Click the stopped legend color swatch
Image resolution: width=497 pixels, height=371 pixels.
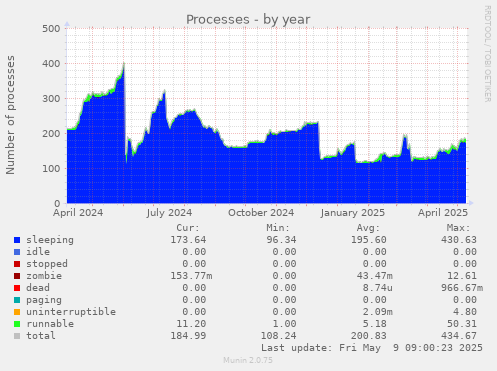[x=17, y=264]
